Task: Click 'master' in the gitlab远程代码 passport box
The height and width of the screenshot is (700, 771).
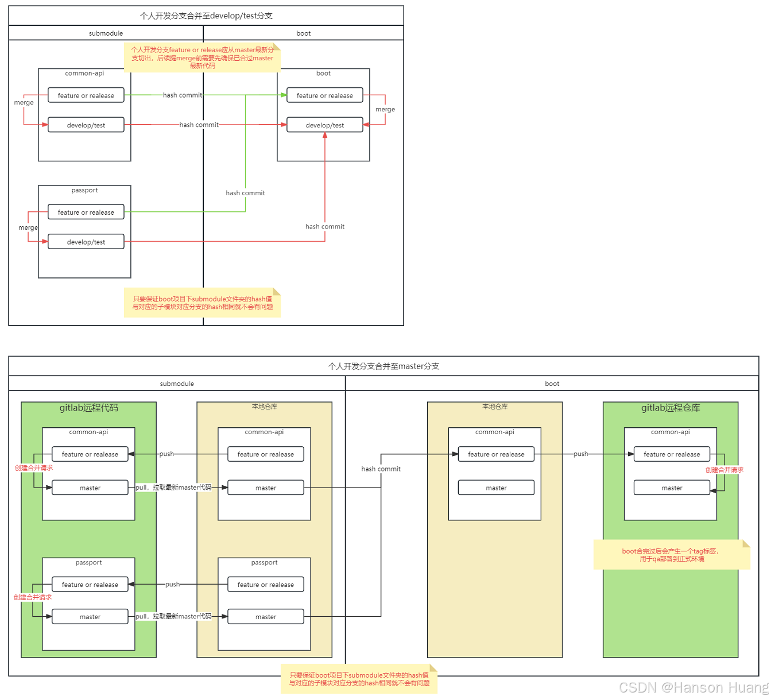Action: (90, 617)
